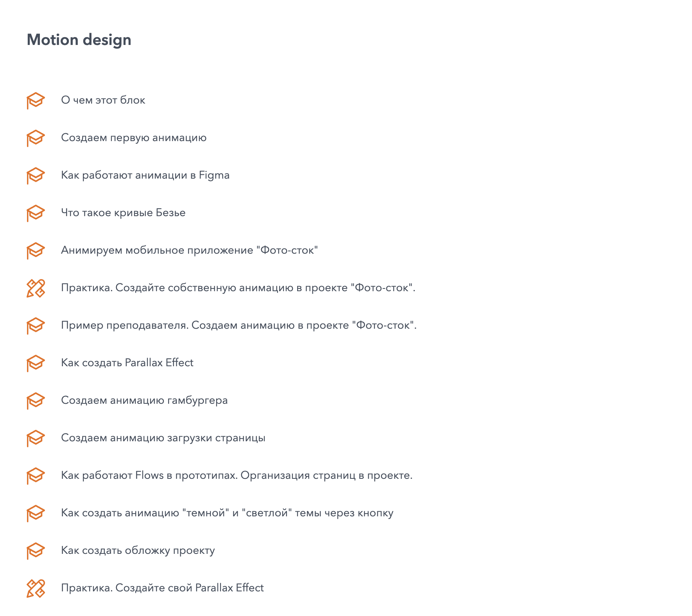Image resolution: width=692 pixels, height=616 pixels.
Task: Open "Как работают анимации в Figma" lesson
Action: [x=145, y=175]
